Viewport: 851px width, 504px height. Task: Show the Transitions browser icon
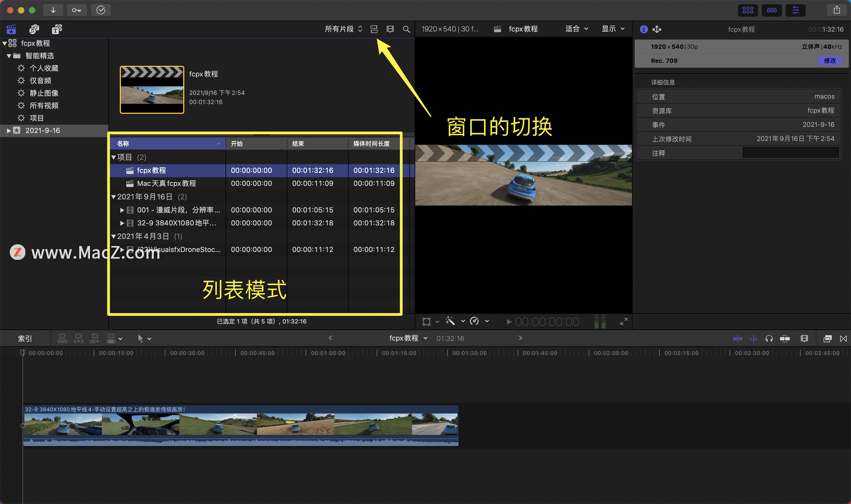843,339
